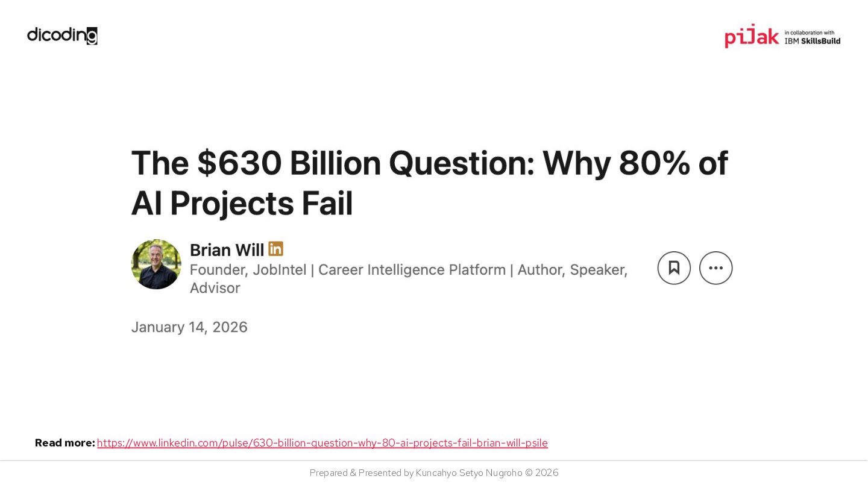Click the bookmark save icon
The width and height of the screenshot is (868, 488).
click(674, 268)
